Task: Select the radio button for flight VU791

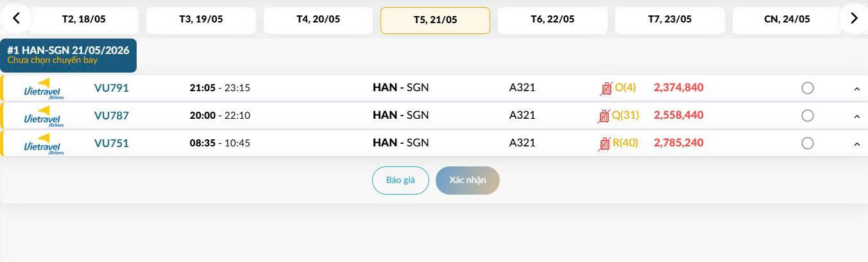Action: [x=808, y=88]
